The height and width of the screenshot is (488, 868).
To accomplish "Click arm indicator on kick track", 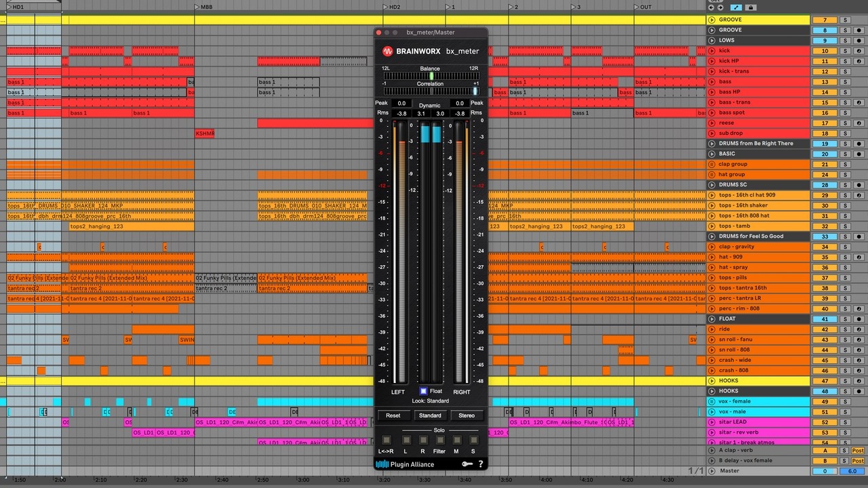I will pos(858,51).
